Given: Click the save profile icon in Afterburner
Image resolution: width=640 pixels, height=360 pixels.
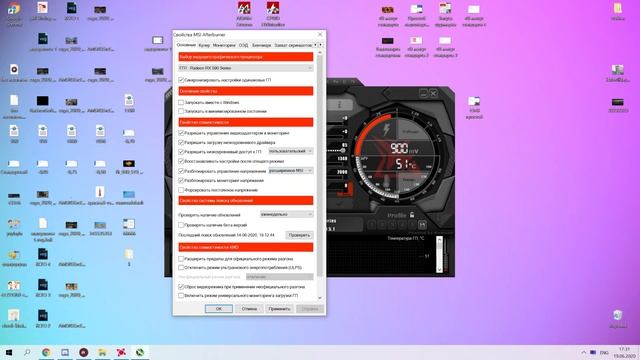Looking at the screenshot, I should [x=422, y=224].
